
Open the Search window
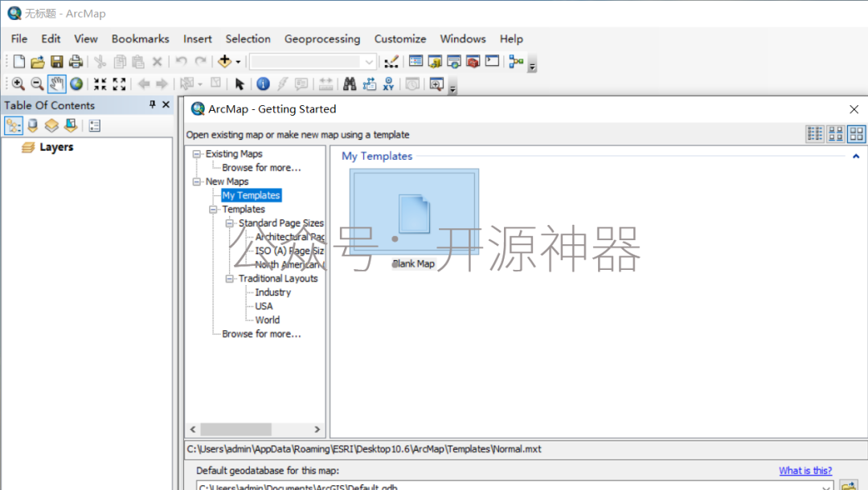(x=454, y=61)
